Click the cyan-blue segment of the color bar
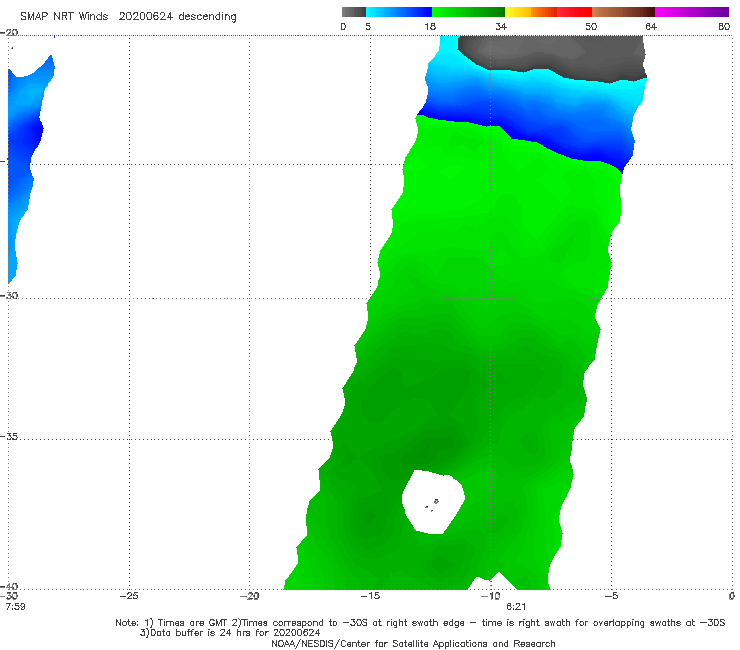 click(399, 12)
